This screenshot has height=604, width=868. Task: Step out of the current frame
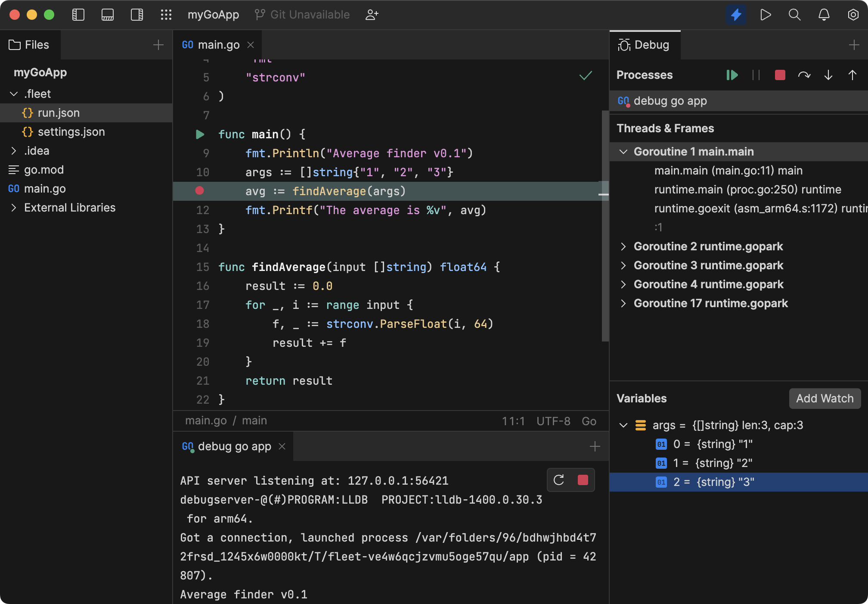pyautogui.click(x=854, y=75)
